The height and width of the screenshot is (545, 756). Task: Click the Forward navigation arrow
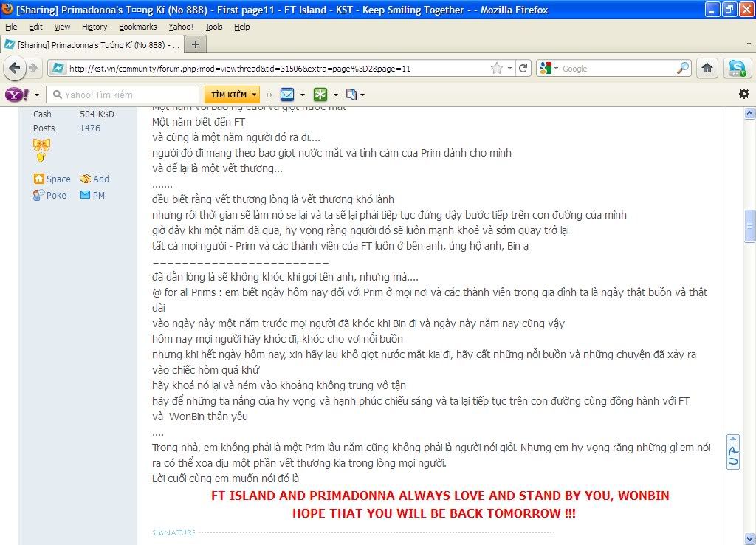click(x=32, y=68)
